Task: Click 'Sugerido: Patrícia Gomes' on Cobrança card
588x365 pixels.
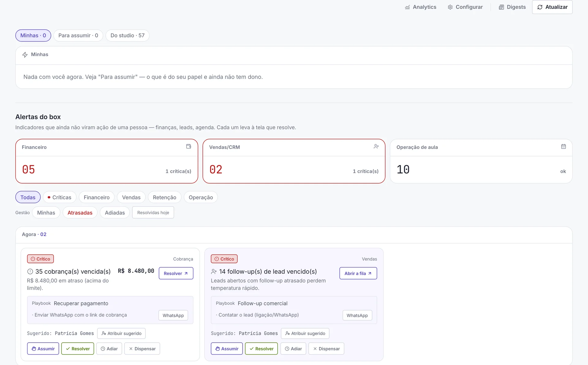Action: coord(60,333)
